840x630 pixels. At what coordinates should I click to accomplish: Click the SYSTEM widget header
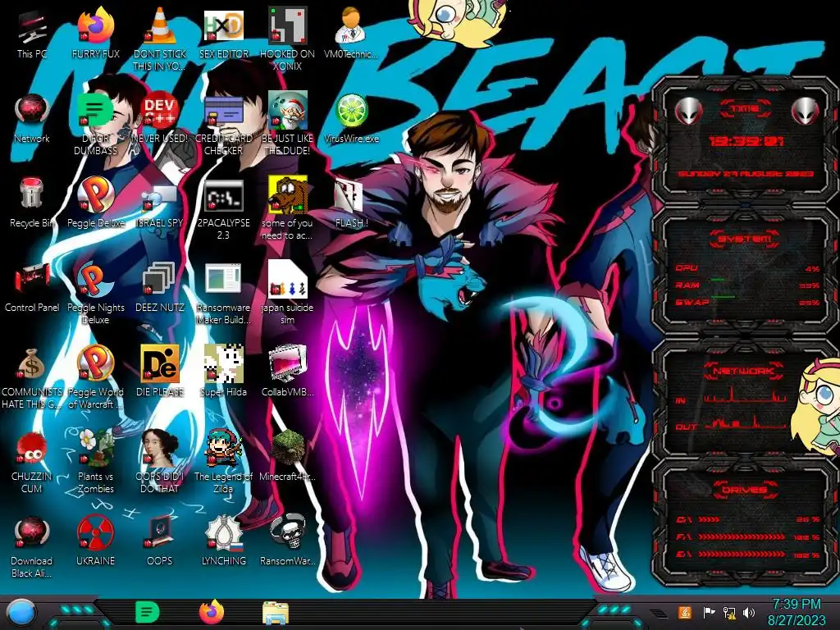[745, 239]
